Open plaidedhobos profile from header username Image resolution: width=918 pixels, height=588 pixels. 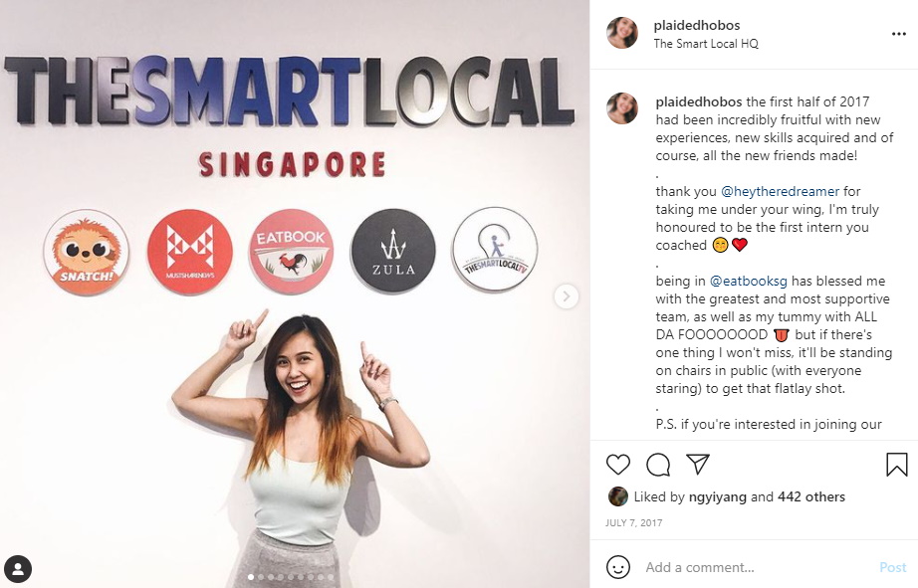coord(697,25)
